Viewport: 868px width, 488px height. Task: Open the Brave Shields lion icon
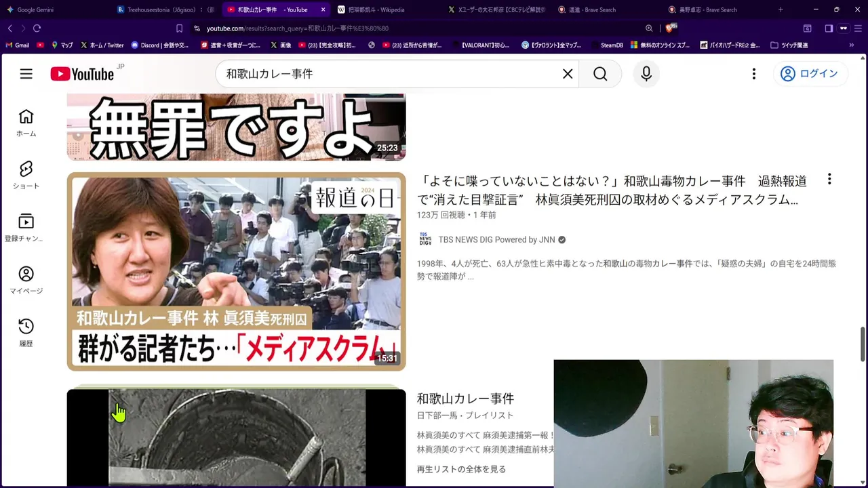point(670,28)
